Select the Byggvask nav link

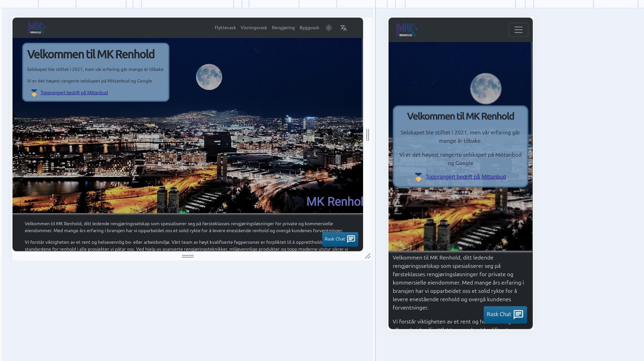point(309,28)
